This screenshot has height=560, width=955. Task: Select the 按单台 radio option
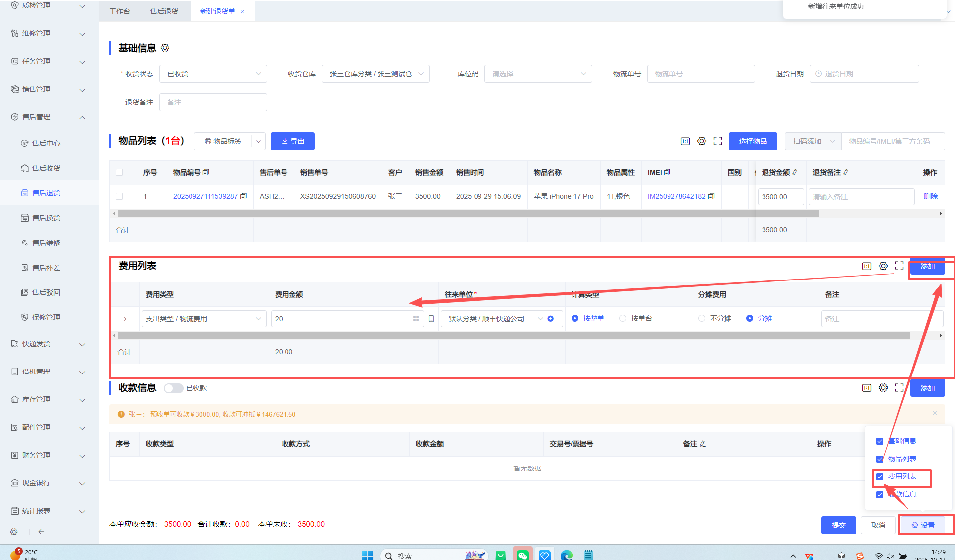[x=623, y=318]
